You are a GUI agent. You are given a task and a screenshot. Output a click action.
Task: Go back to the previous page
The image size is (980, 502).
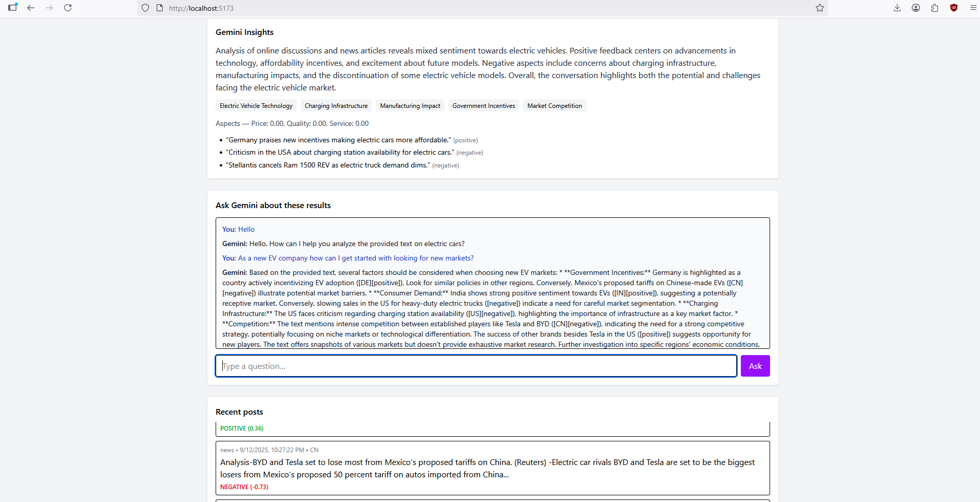[31, 8]
